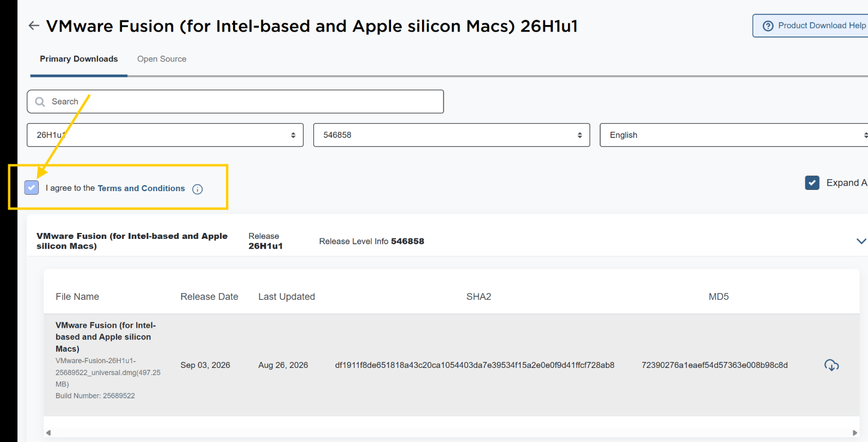Click the MD5 column header
This screenshot has height=442, width=868.
pyautogui.click(x=719, y=297)
